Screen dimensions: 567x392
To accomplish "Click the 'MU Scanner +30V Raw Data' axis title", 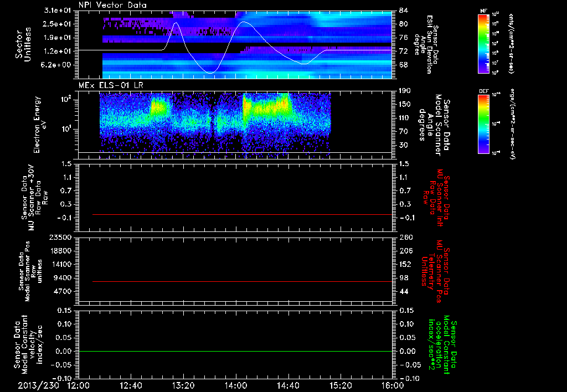I will pyautogui.click(x=34, y=197).
